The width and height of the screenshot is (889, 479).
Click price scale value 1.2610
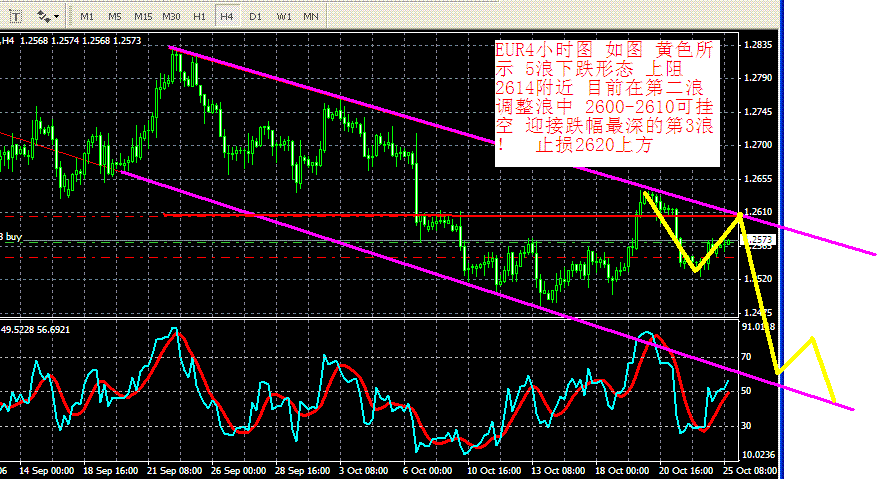pos(758,211)
